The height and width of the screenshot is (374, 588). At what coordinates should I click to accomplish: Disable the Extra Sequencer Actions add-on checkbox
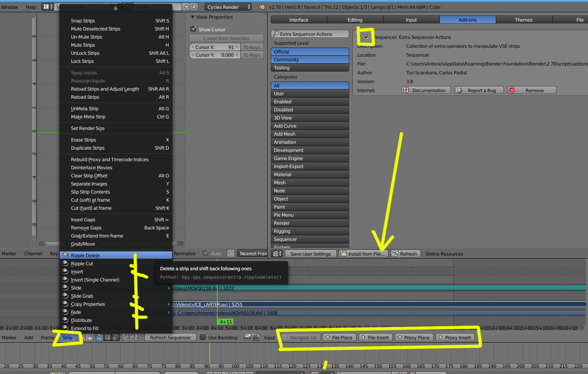(x=366, y=37)
